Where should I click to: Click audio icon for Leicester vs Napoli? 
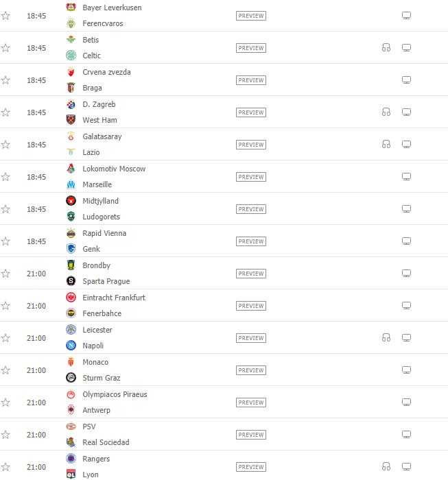pyautogui.click(x=386, y=338)
